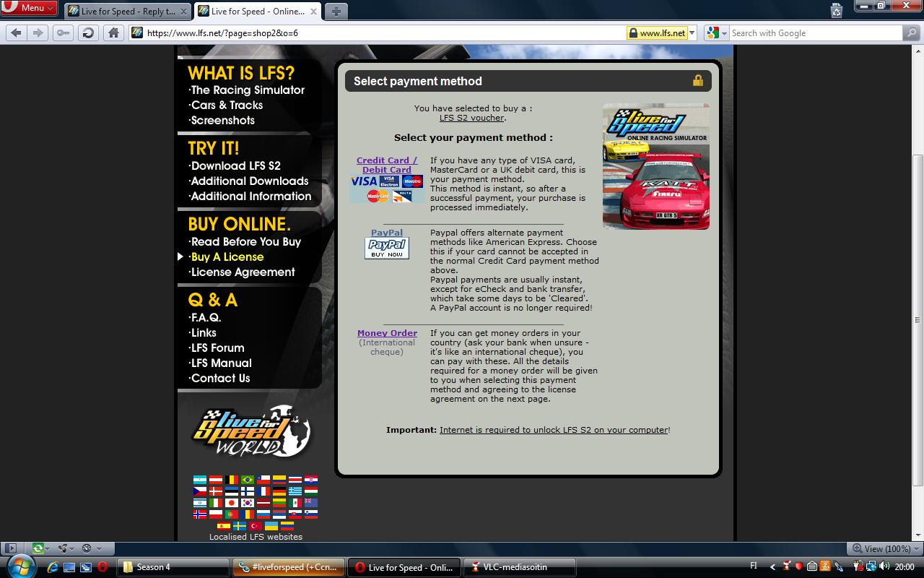Choose Money Order payment link
924x578 pixels.
click(x=387, y=333)
